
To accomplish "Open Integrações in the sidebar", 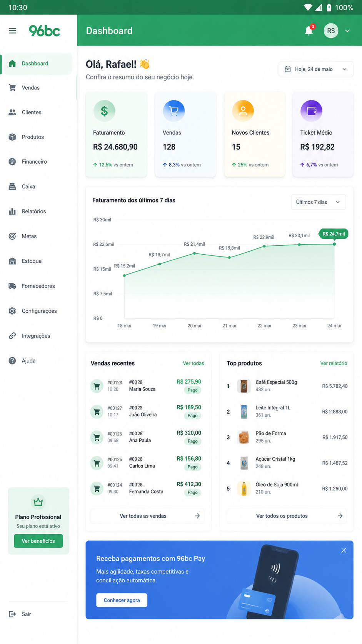I will pos(37,336).
